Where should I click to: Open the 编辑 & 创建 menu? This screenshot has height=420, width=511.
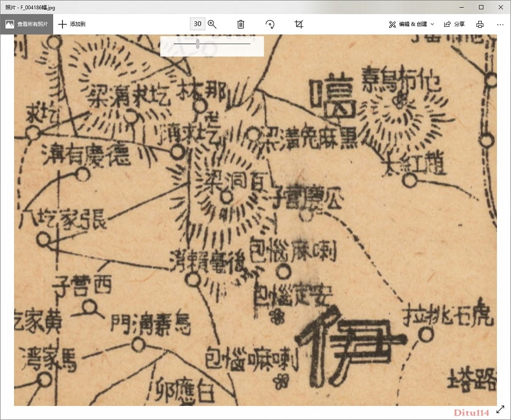coord(408,24)
